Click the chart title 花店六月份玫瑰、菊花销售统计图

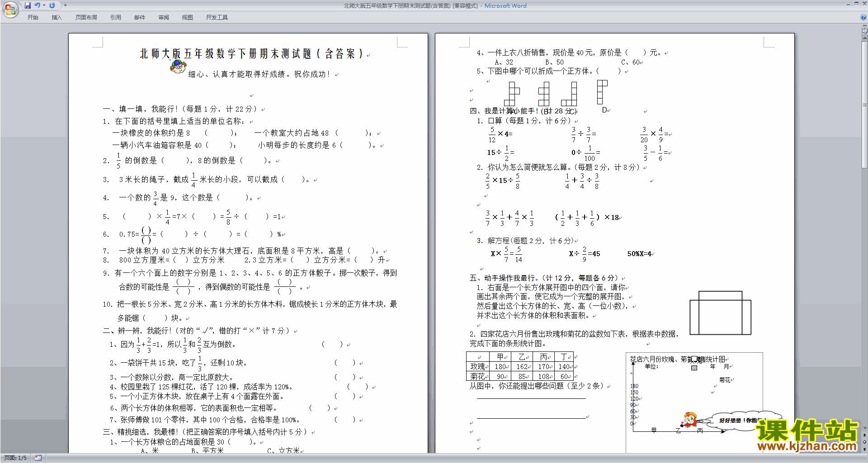pos(678,359)
